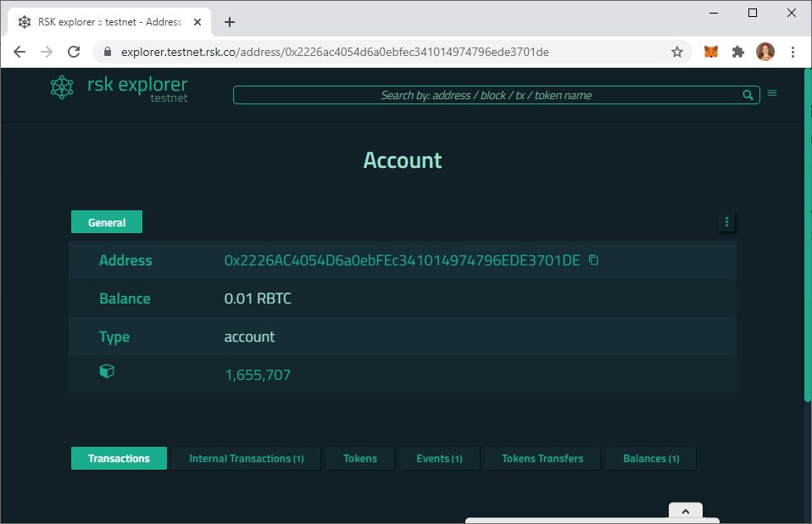
Task: Click the Type label
Action: click(114, 337)
